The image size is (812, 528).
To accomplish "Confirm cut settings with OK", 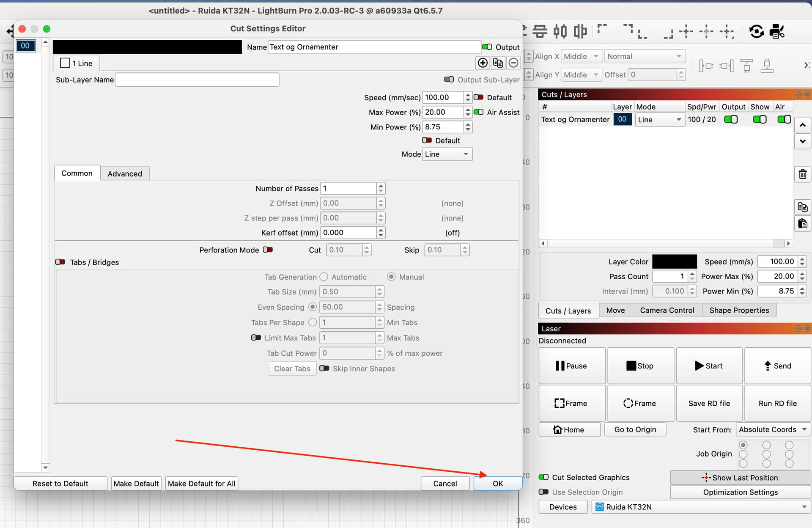I will pyautogui.click(x=498, y=483).
